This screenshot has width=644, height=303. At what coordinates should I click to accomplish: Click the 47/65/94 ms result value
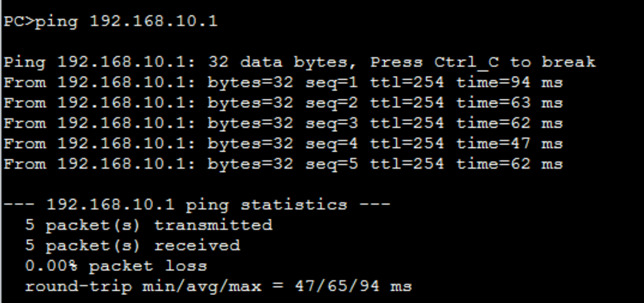(353, 286)
